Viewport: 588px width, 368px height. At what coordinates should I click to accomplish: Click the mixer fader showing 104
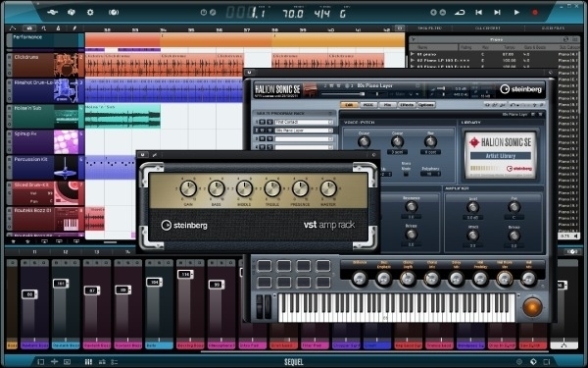coord(154,282)
